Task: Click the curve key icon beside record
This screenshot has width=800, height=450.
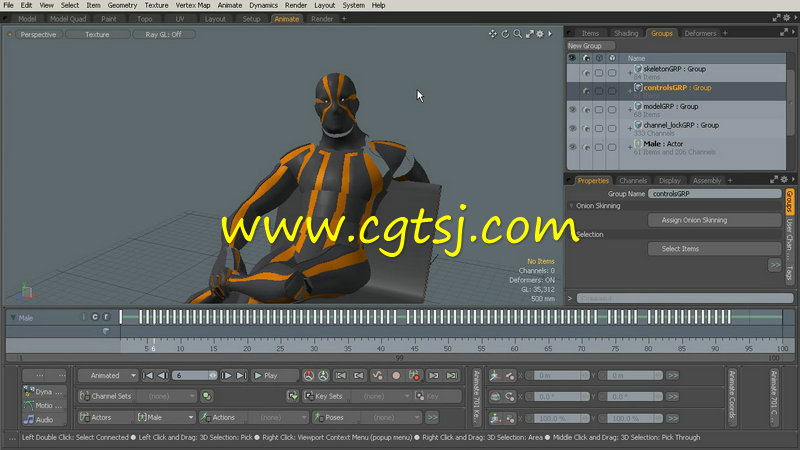Action: point(378,376)
